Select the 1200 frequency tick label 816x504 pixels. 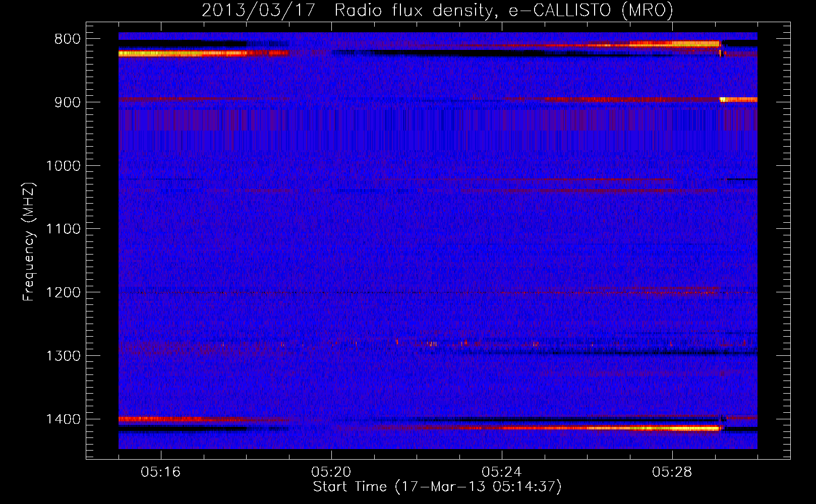[x=63, y=293]
